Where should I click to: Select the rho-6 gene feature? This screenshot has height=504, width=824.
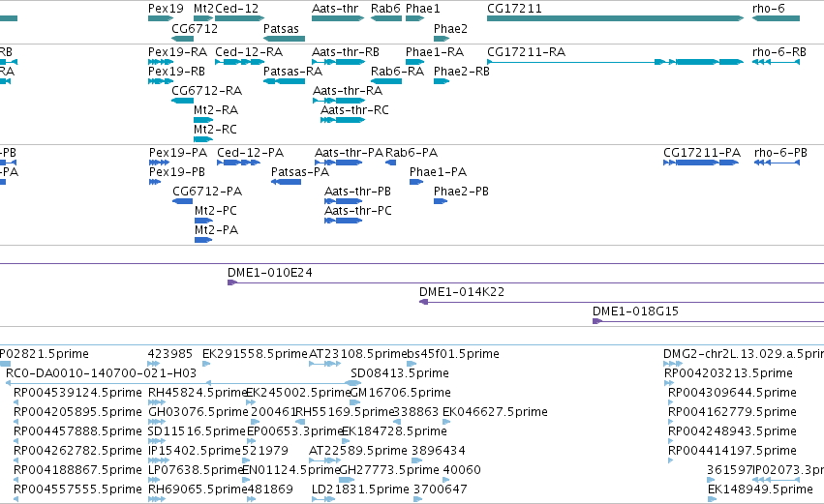776,18
